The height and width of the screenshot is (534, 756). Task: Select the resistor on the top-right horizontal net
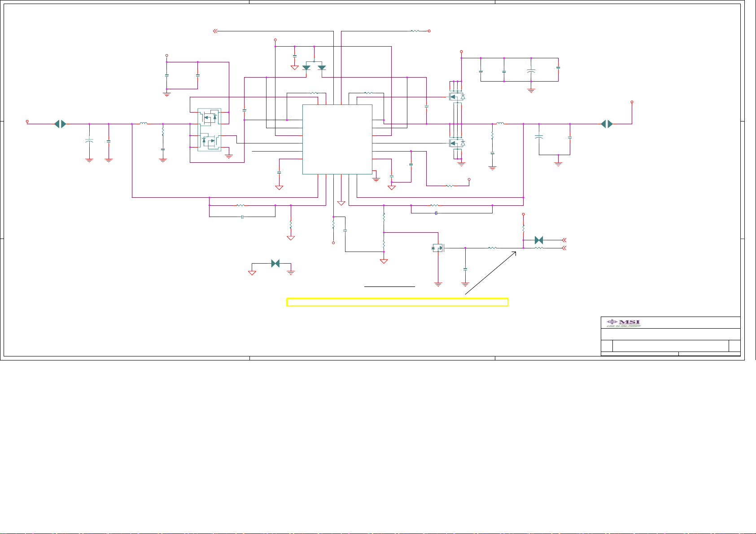pyautogui.click(x=415, y=31)
